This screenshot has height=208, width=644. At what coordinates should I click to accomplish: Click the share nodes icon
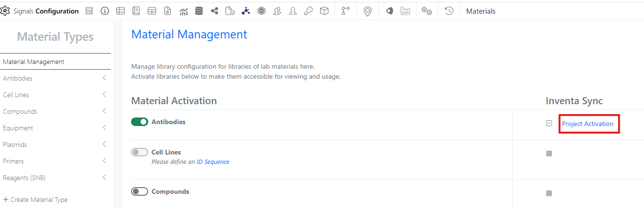214,11
